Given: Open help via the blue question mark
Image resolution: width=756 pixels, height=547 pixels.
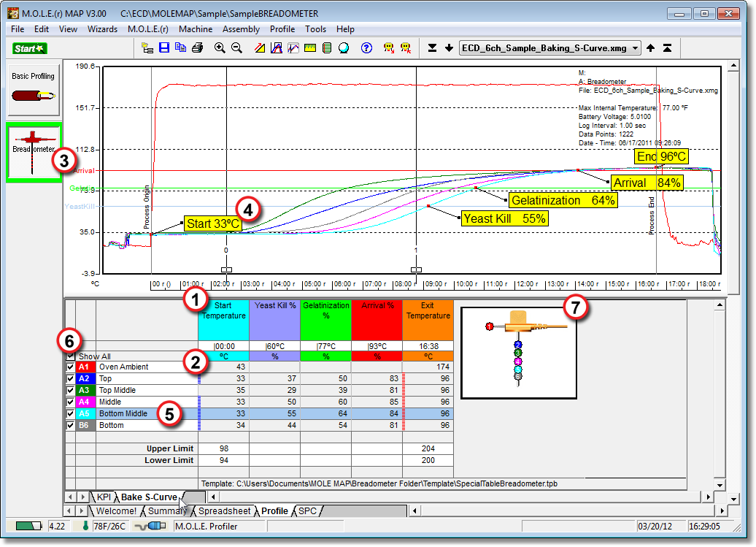Looking at the screenshot, I should pyautogui.click(x=366, y=47).
